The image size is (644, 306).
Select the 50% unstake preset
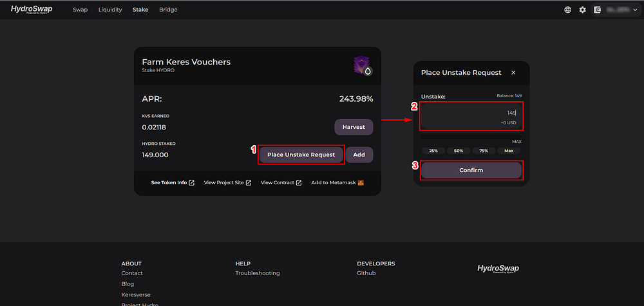(x=459, y=151)
